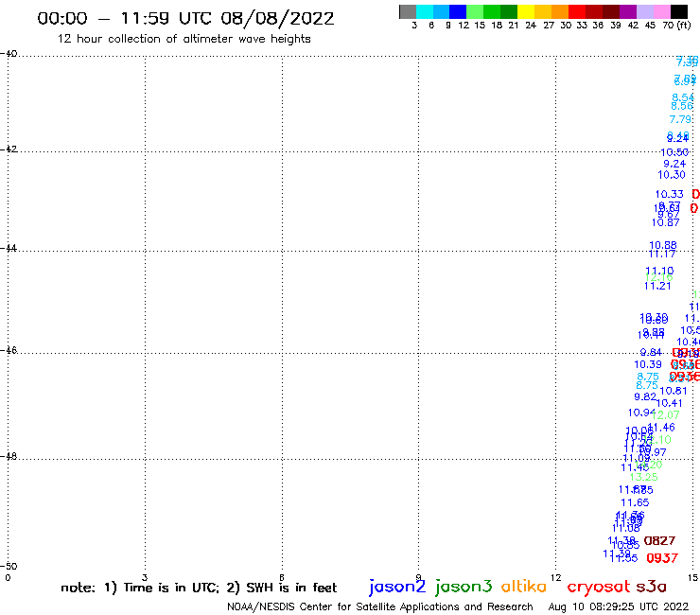700x615 pixels.
Task: Click the data value 10.41
Action: pyautogui.click(x=669, y=403)
